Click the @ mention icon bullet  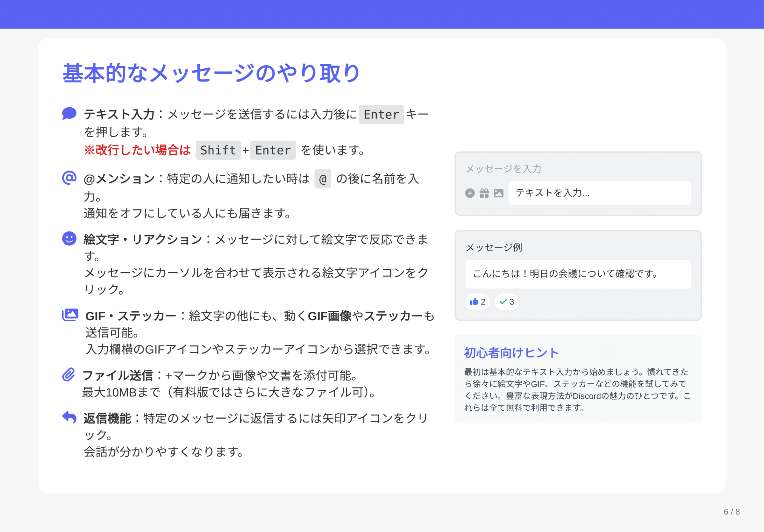coord(69,178)
